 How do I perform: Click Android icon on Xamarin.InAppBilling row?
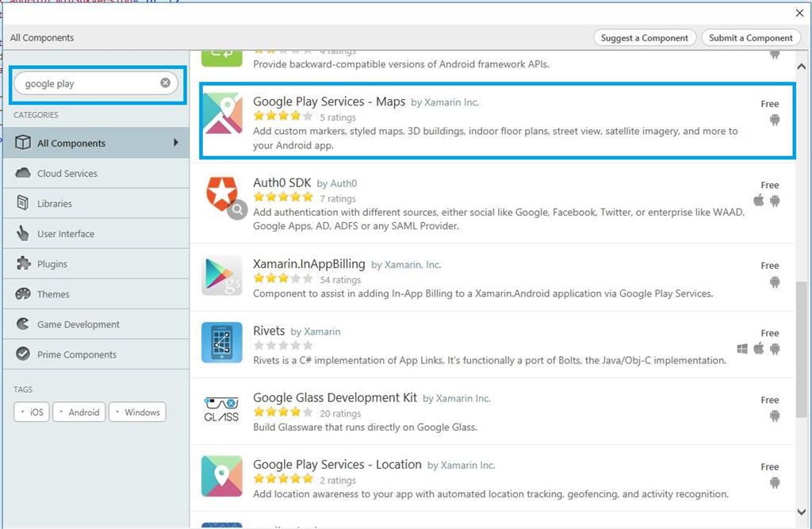[x=775, y=282]
